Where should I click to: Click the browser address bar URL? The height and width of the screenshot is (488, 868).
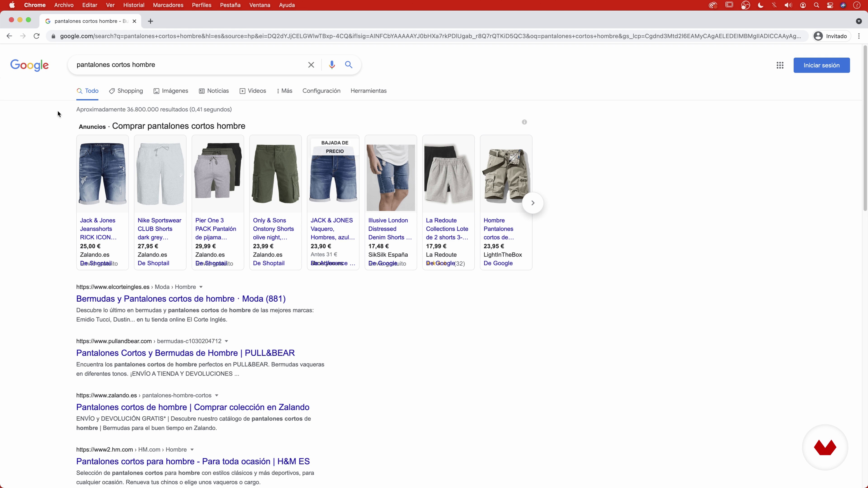click(430, 36)
